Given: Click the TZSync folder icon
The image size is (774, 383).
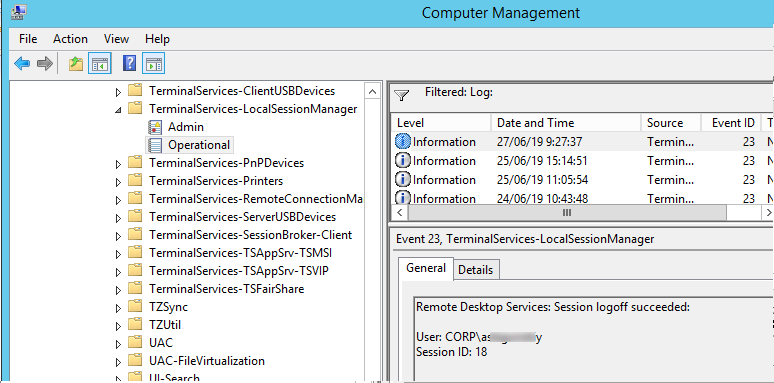Looking at the screenshot, I should tap(135, 307).
